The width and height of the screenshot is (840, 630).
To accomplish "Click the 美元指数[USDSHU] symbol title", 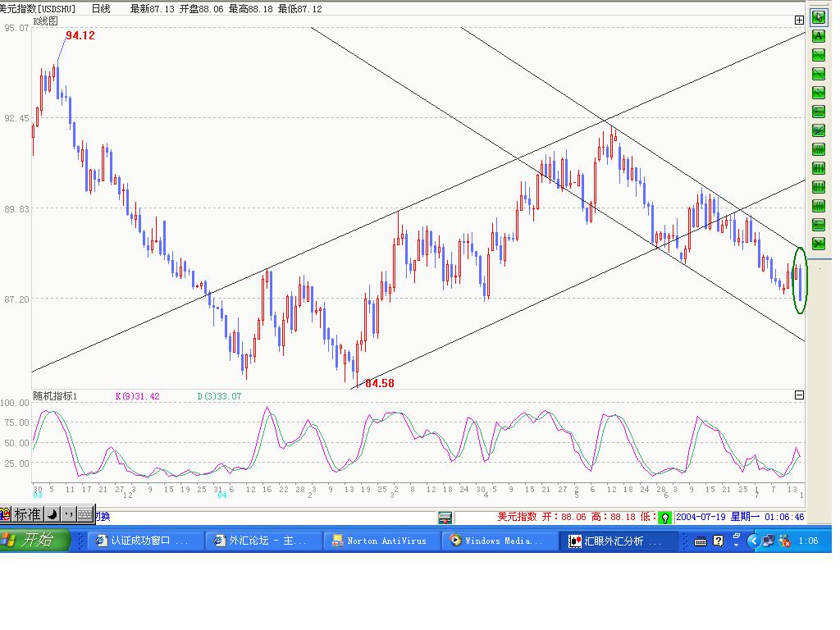I will tap(38, 8).
